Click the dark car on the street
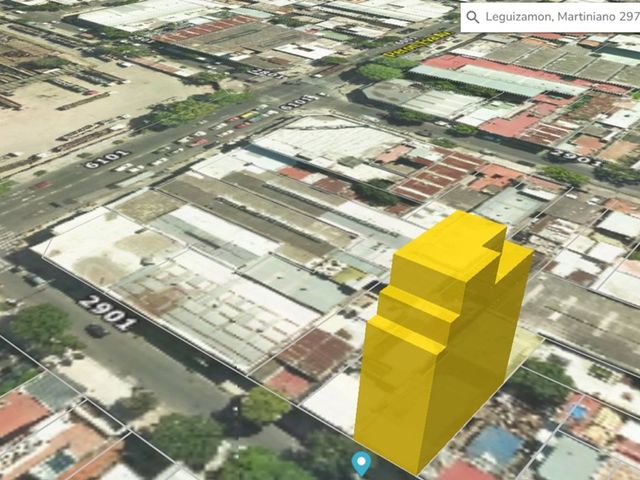The height and width of the screenshot is (480, 640). (96, 330)
